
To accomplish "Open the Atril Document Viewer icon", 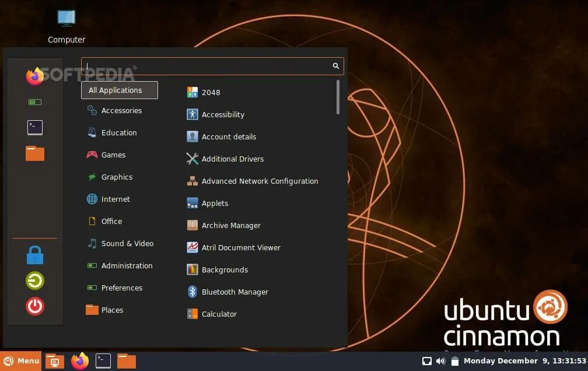I will (x=192, y=247).
